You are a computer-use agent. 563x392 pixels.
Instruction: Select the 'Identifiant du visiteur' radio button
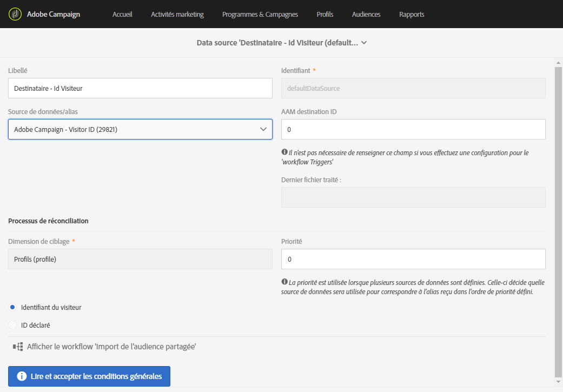[x=12, y=307]
